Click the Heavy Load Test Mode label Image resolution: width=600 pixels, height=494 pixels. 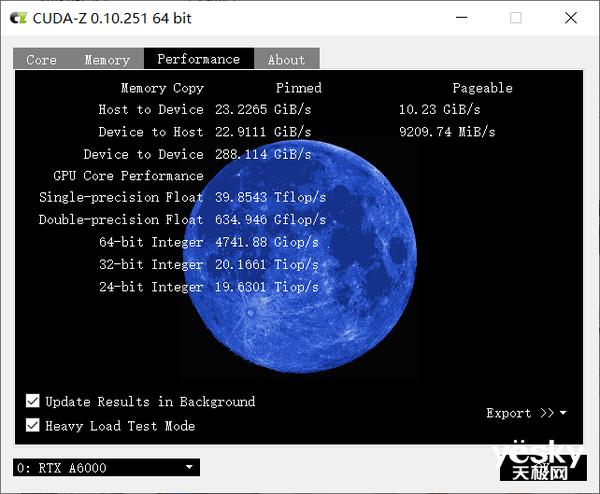[x=120, y=426]
